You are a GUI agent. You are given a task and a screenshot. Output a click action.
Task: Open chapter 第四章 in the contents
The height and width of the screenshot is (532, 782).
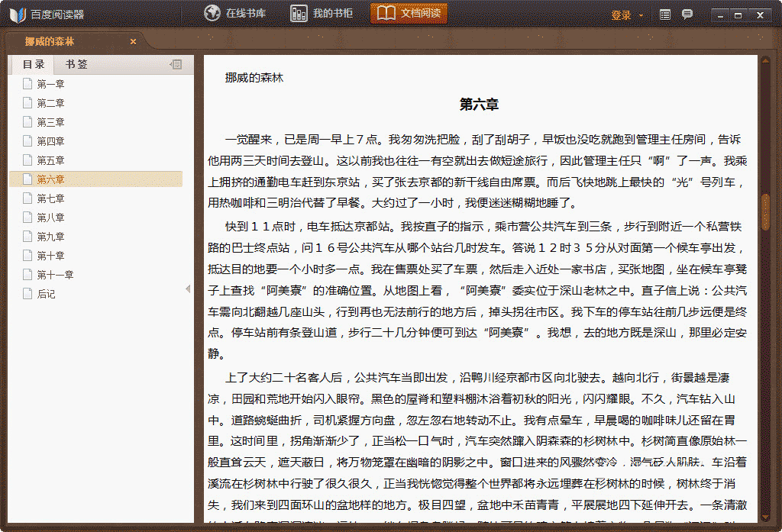pos(50,141)
